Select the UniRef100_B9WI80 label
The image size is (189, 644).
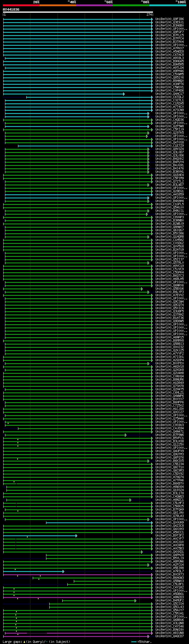[x=170, y=630]
